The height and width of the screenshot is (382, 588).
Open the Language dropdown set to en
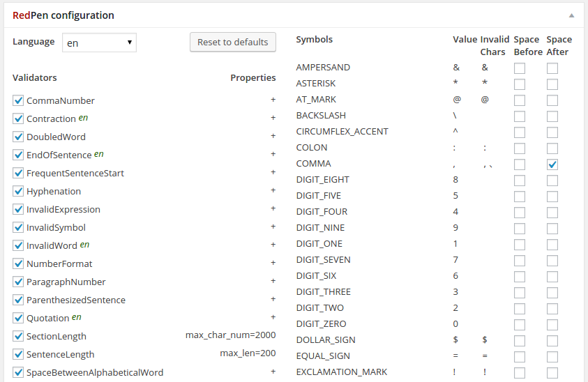click(99, 43)
